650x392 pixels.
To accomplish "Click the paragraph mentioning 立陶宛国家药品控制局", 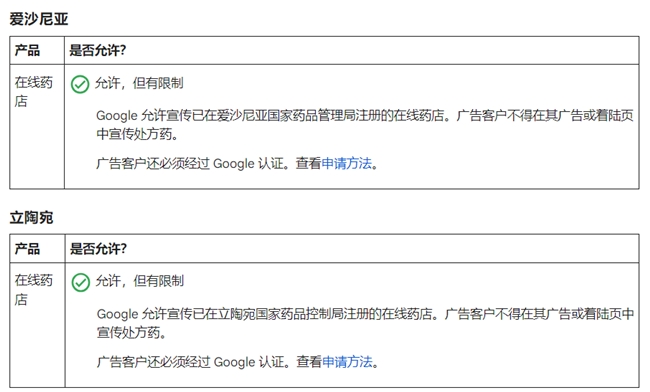I will (x=365, y=323).
